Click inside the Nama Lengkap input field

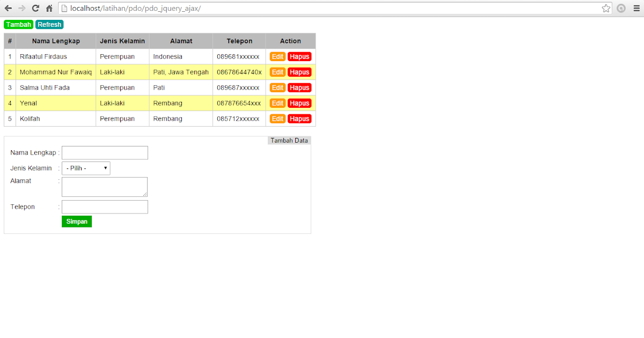point(105,152)
